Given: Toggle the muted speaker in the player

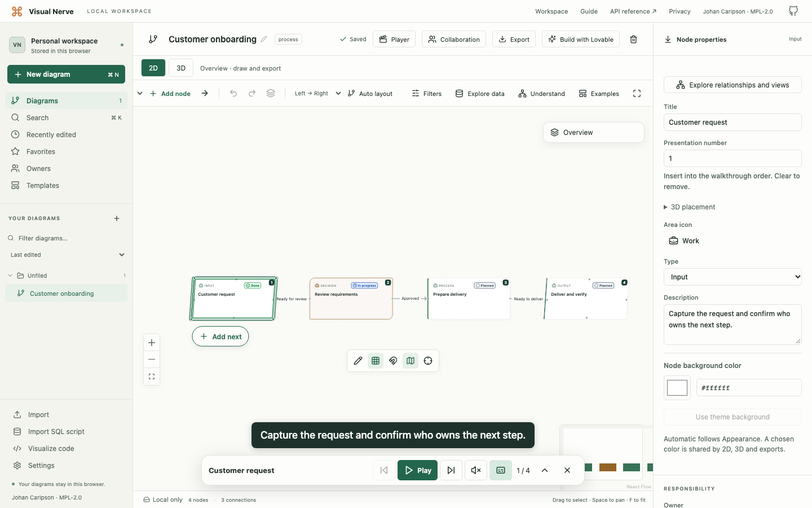Looking at the screenshot, I should point(476,470).
